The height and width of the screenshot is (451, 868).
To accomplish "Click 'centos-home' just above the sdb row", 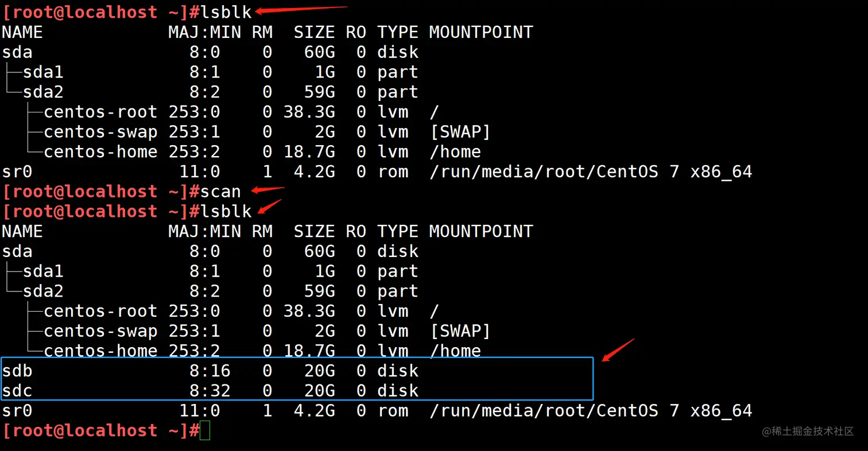I will pos(100,351).
